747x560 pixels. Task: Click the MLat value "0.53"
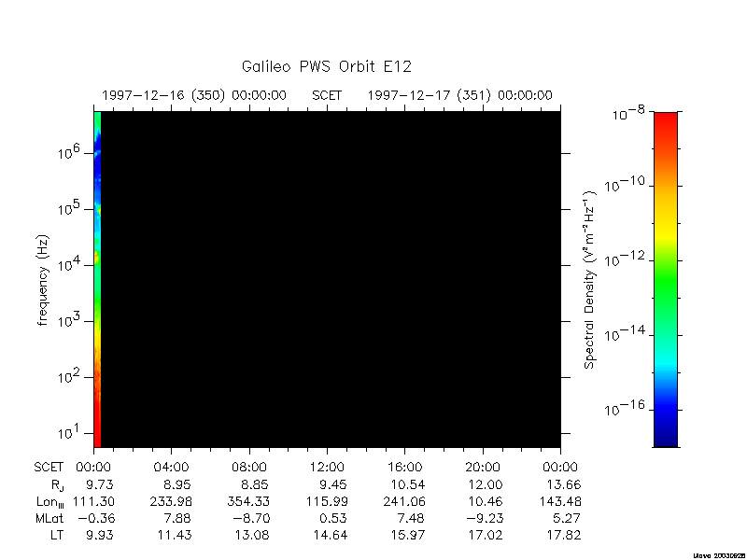333,518
